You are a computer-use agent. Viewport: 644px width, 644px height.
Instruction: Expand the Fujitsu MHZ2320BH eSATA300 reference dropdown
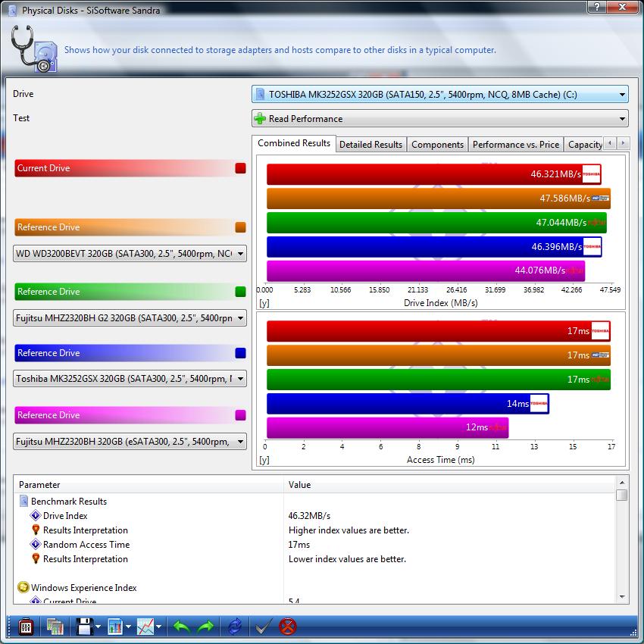point(130,442)
